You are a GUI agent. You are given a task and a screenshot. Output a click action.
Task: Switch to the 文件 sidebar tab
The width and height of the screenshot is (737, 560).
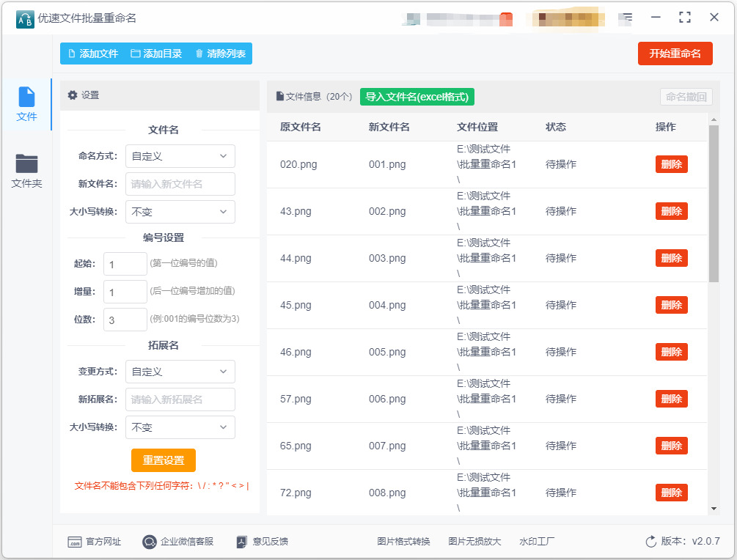(26, 104)
